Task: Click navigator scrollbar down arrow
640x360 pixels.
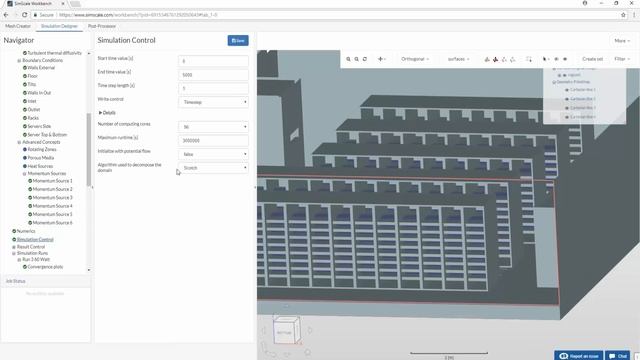Action: [x=89, y=270]
